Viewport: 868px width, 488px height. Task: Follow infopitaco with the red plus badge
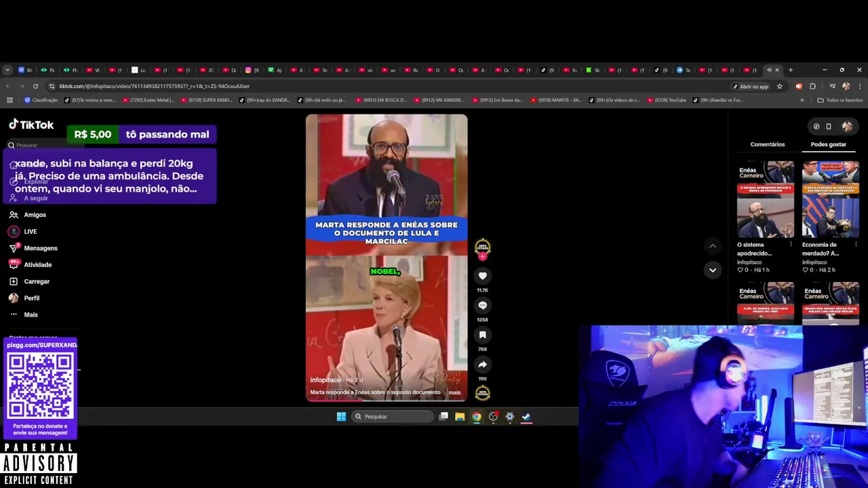tap(482, 256)
